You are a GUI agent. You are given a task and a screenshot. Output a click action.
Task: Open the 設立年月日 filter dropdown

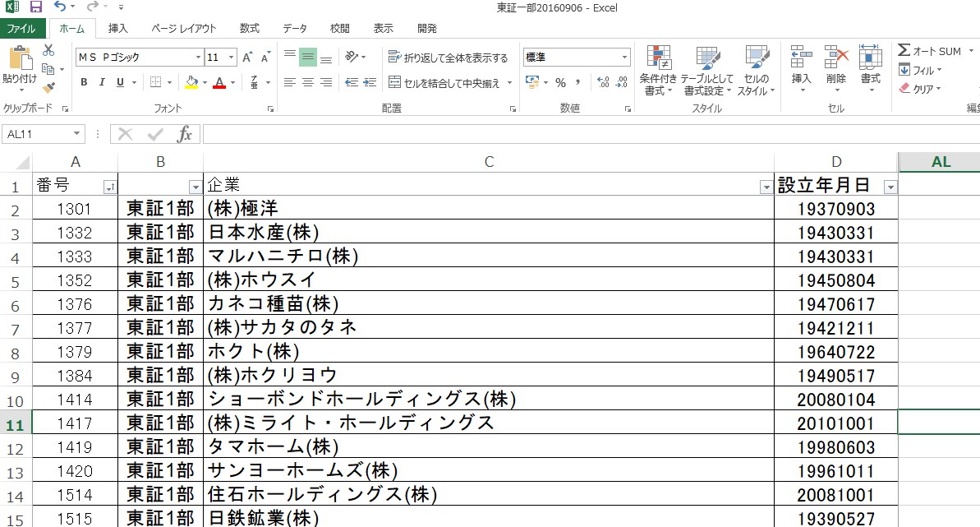(890, 187)
